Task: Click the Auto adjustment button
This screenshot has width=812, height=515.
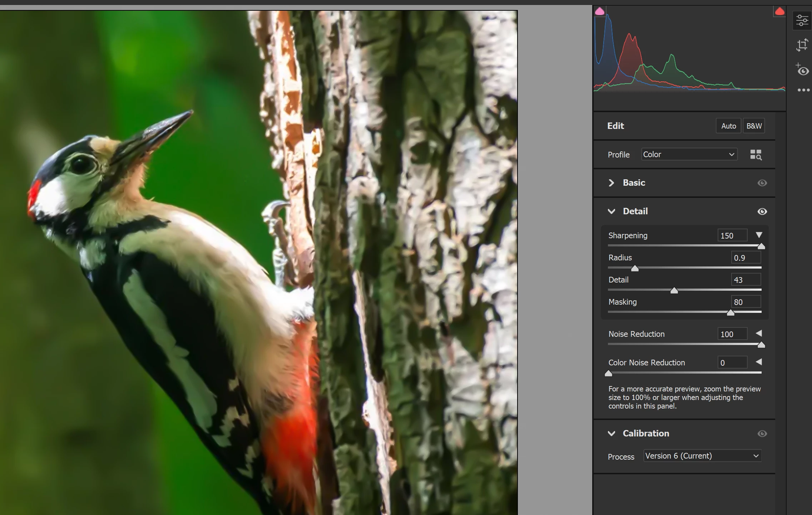Action: (728, 126)
